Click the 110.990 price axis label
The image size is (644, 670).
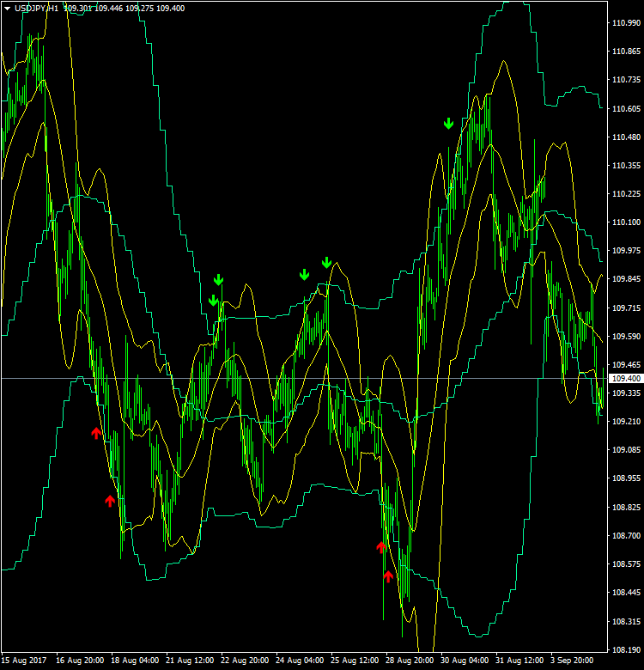coord(626,23)
